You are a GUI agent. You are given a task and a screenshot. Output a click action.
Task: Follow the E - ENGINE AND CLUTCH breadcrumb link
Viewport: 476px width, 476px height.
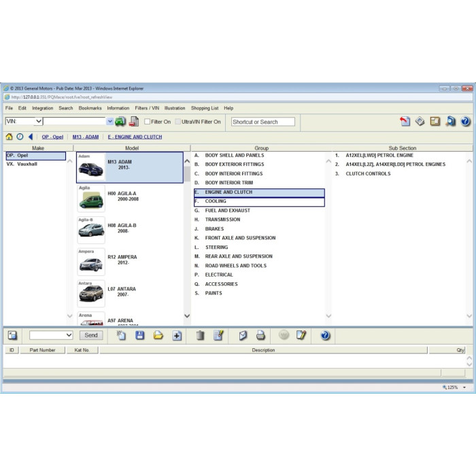pos(135,137)
